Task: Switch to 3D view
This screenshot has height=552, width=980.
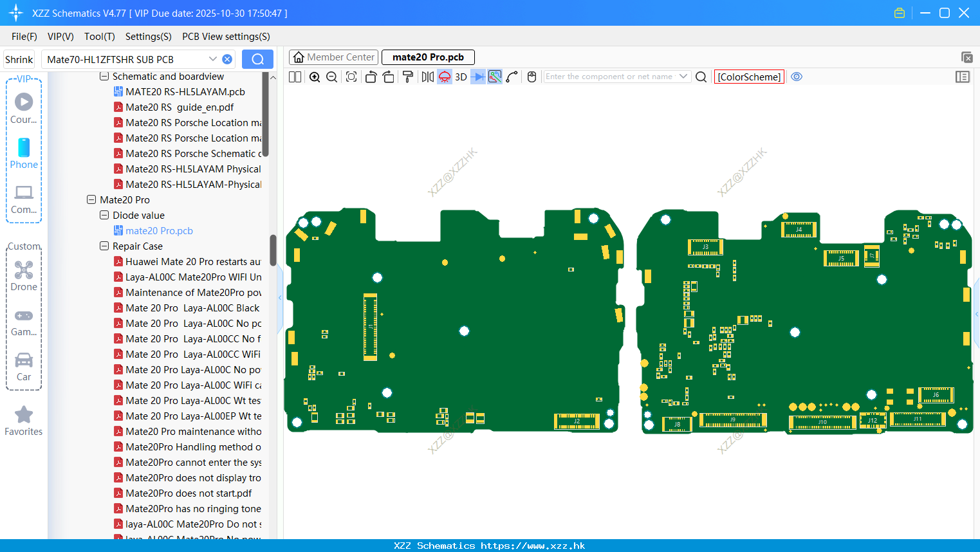Action: coord(461,77)
